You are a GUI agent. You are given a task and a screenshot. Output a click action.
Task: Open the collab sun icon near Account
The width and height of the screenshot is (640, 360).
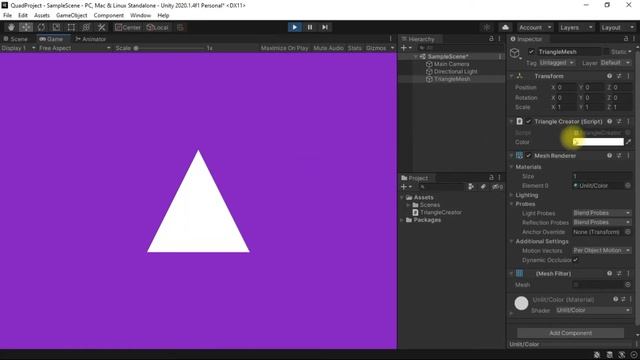coord(487,27)
